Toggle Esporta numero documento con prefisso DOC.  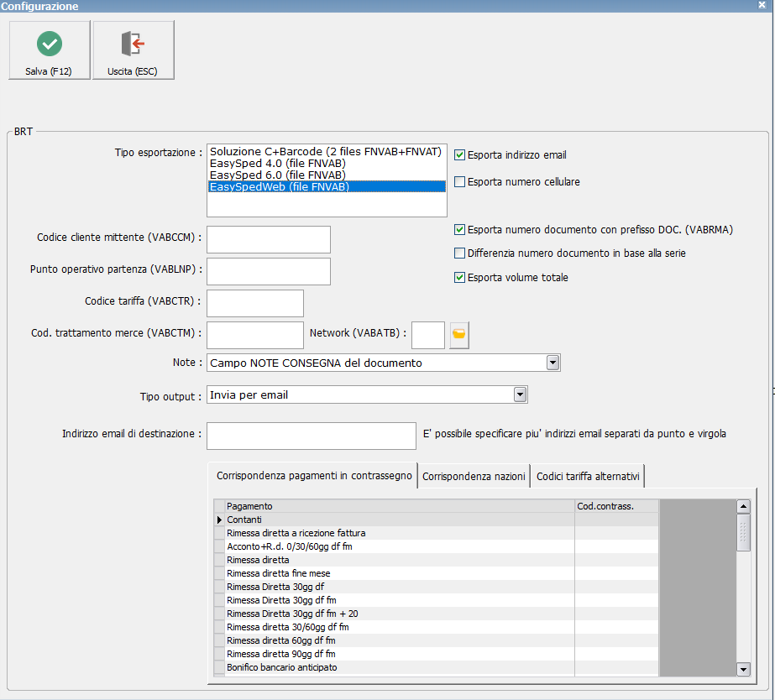(x=459, y=230)
